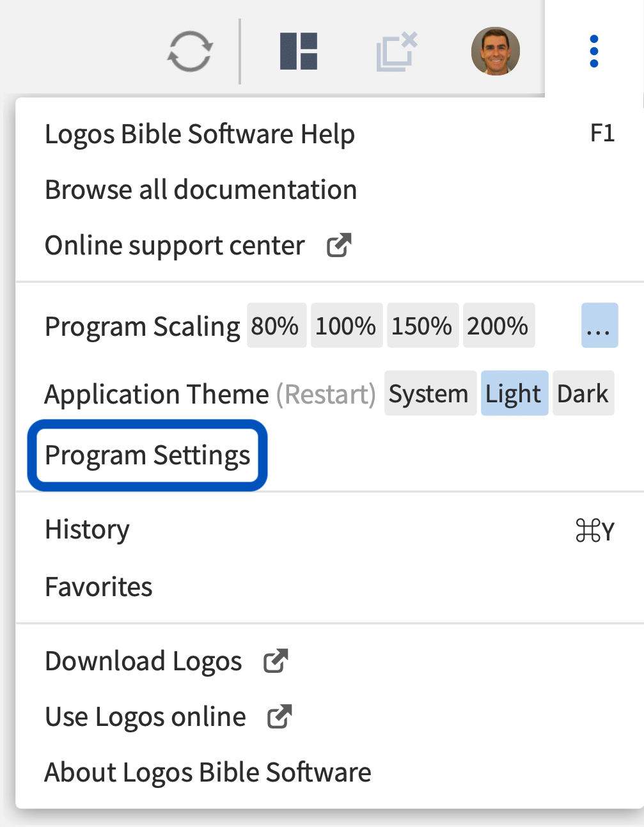
Task: Click the sync refresh icon
Action: (189, 52)
